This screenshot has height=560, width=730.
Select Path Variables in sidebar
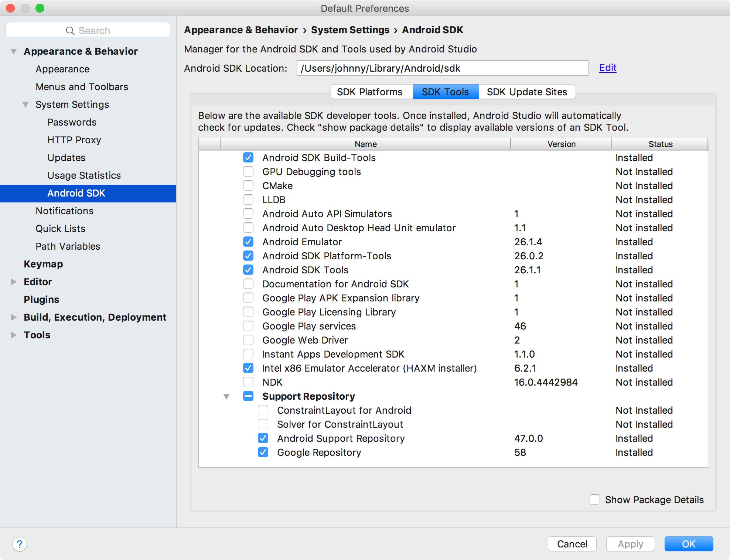[x=68, y=246]
